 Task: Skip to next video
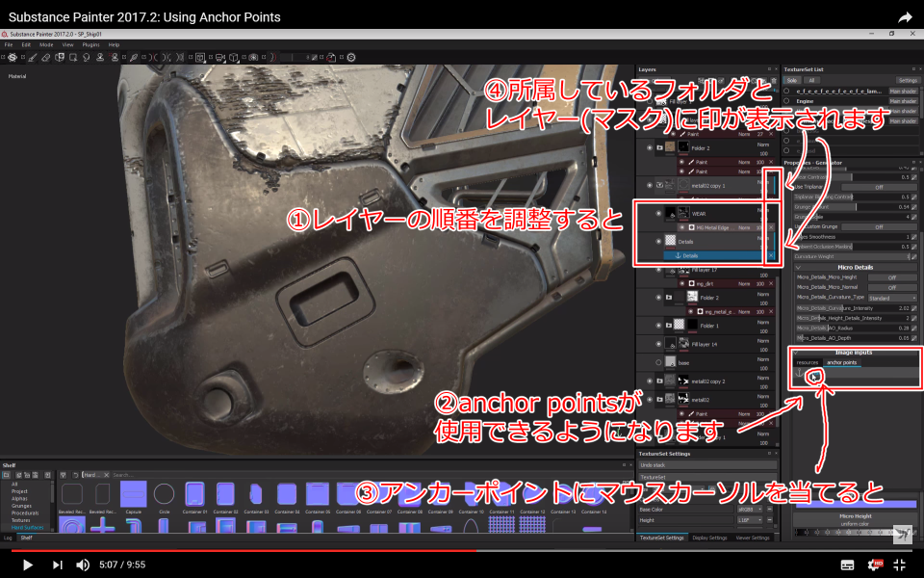(57, 565)
